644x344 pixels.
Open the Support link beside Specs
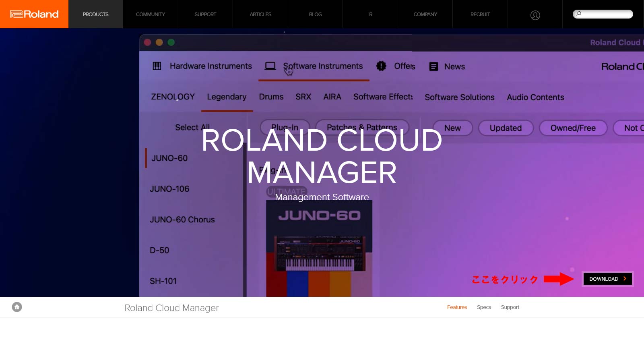click(x=510, y=307)
